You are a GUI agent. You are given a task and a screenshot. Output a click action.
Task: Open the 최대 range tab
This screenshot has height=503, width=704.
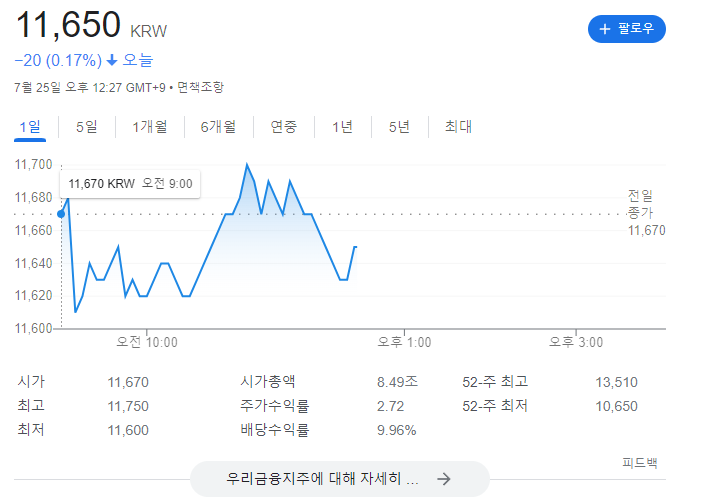click(458, 127)
